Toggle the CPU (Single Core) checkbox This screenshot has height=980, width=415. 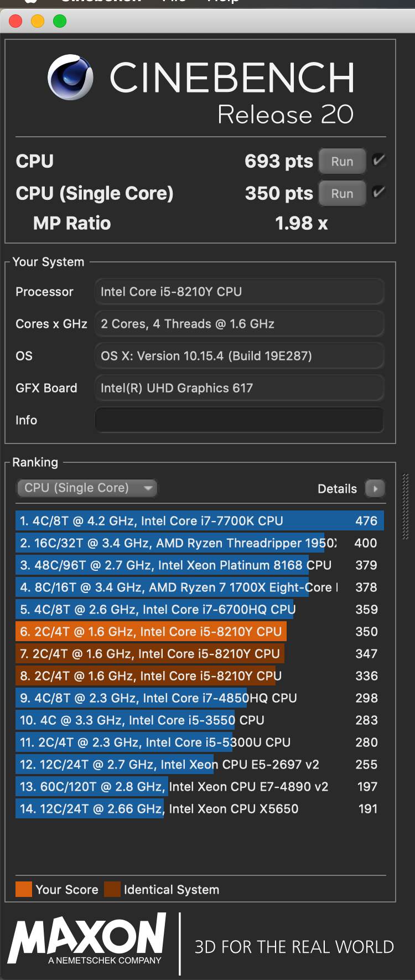point(378,193)
